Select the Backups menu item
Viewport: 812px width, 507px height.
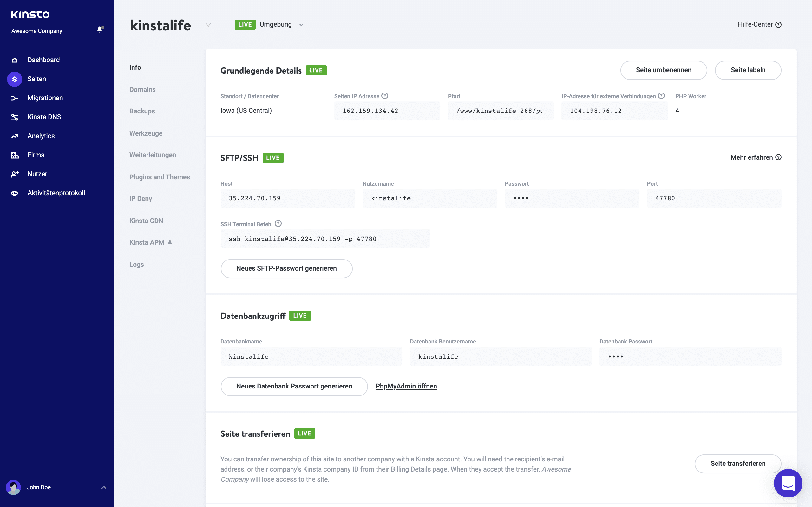142,111
